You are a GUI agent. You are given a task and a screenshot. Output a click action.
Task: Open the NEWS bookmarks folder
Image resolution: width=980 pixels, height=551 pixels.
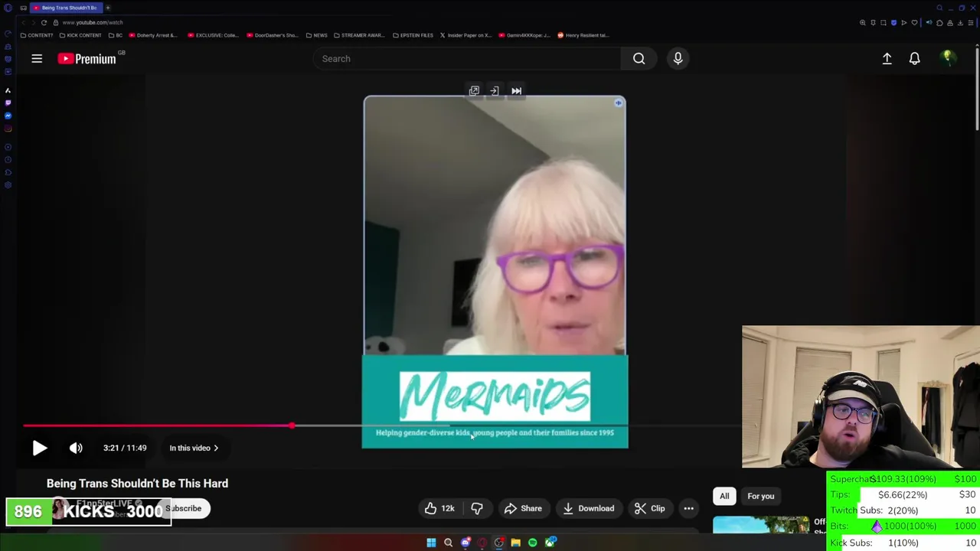click(316, 35)
